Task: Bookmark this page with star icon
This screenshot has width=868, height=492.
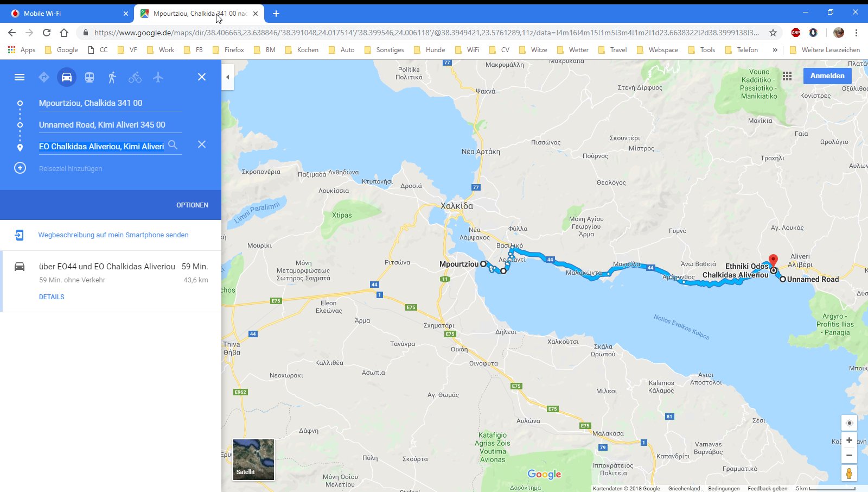Action: point(773,33)
